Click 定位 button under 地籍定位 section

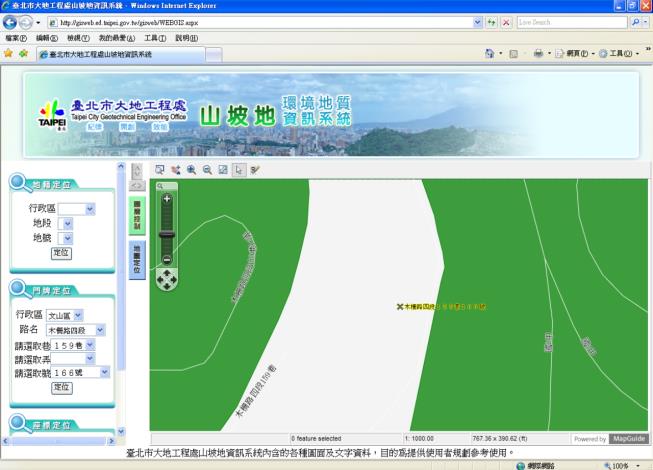pos(62,253)
